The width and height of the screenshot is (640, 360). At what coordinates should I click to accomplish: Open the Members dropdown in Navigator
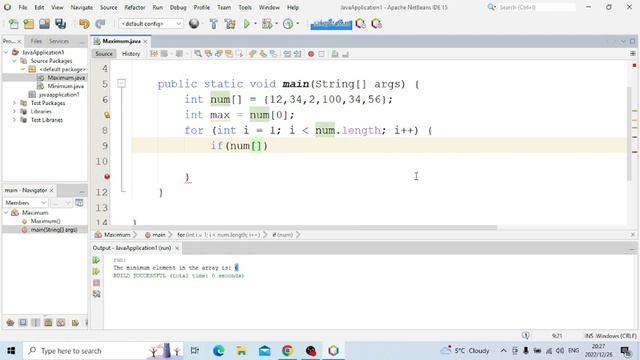[25, 202]
